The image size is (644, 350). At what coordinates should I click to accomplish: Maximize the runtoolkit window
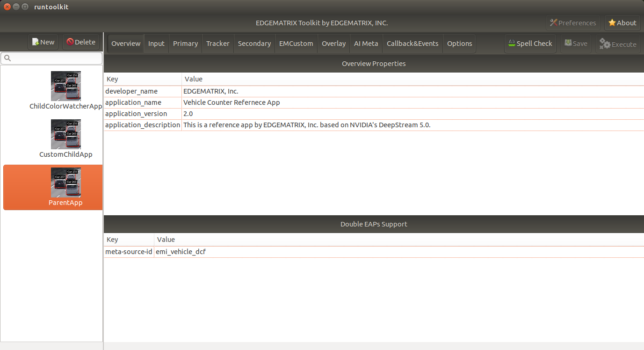(25, 7)
